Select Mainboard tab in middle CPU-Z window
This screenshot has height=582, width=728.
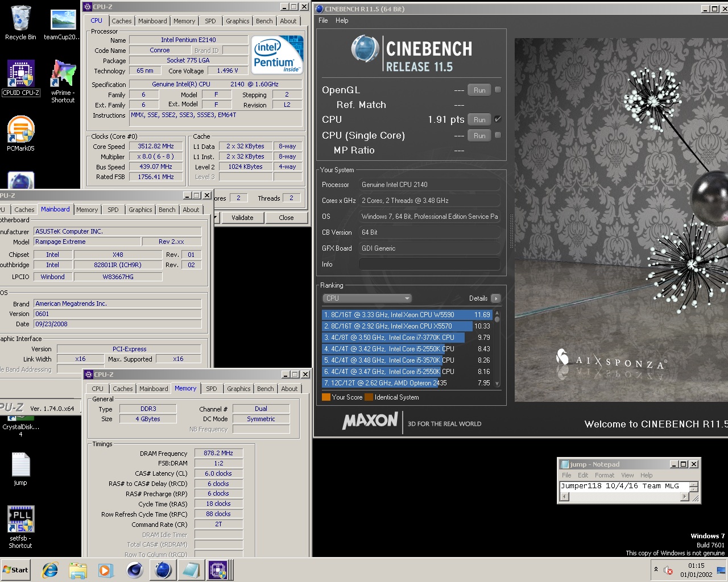pyautogui.click(x=55, y=209)
